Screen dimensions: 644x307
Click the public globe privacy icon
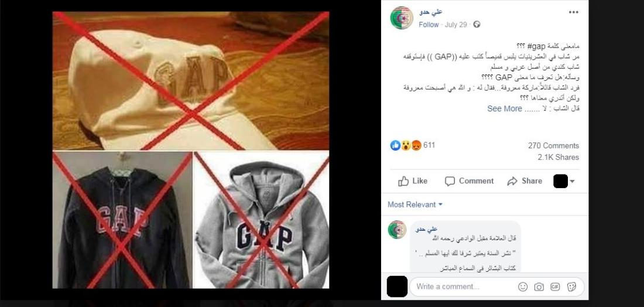[477, 25]
